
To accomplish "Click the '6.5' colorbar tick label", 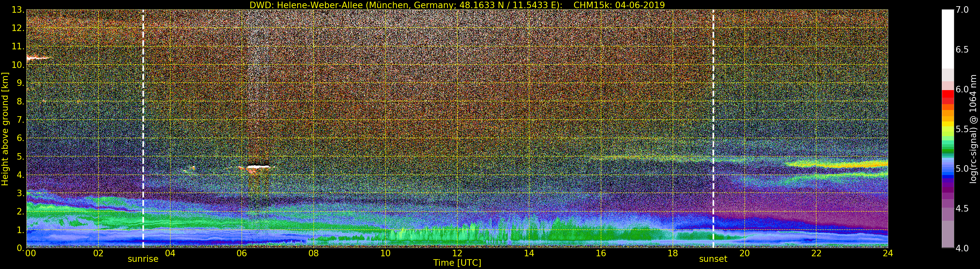I will (x=962, y=50).
